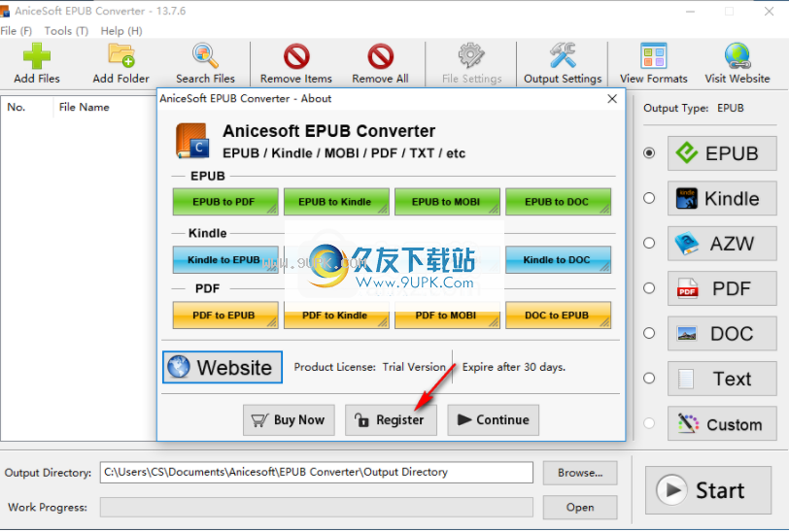Click the Output Directory path field
Image resolution: width=789 pixels, height=532 pixels.
[317, 472]
